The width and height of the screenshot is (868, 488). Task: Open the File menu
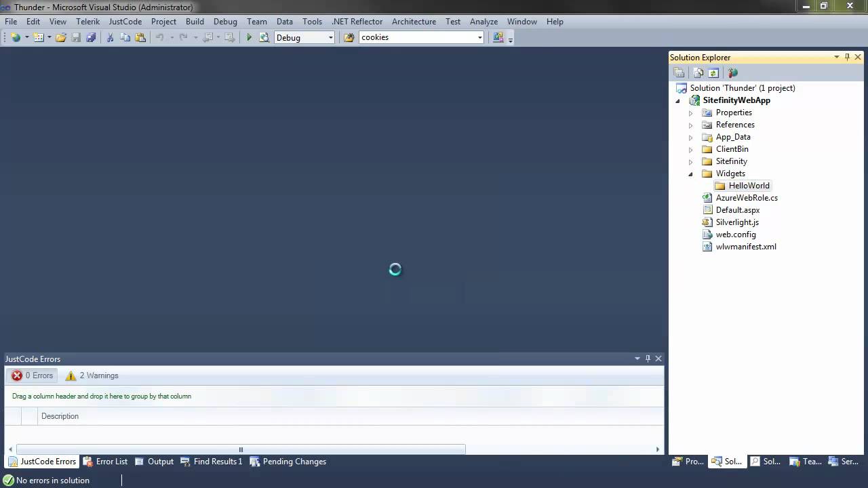[x=11, y=21]
